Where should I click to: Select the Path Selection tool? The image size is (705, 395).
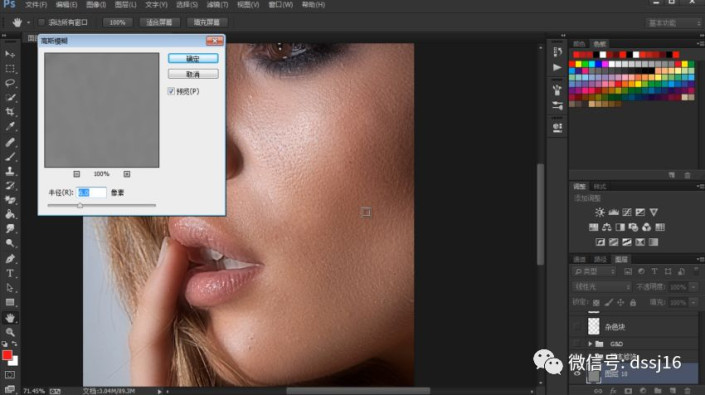coord(10,288)
